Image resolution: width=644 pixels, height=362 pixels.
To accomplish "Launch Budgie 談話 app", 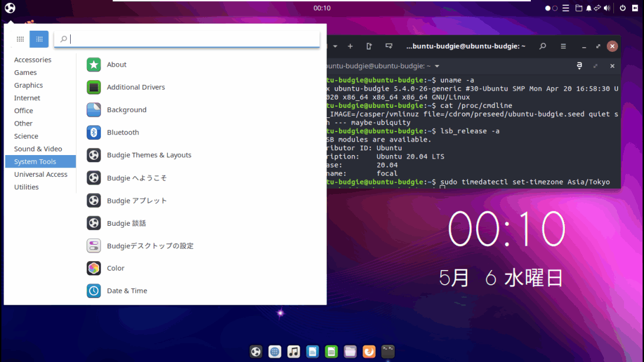I will (x=202, y=223).
